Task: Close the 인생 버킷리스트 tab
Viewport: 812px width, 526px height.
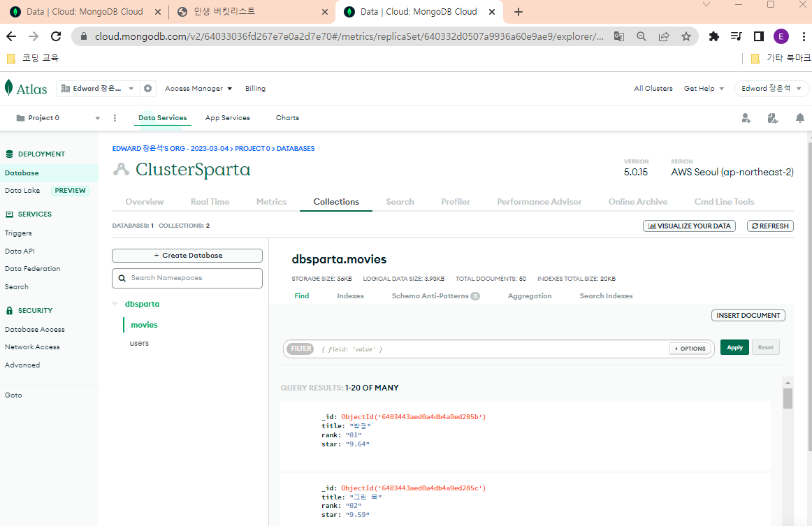Action: click(x=325, y=12)
